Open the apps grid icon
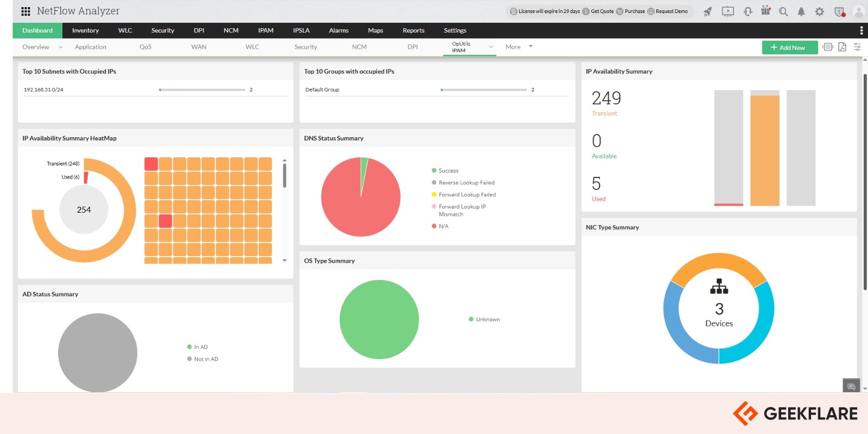This screenshot has height=434, width=868. (x=25, y=11)
